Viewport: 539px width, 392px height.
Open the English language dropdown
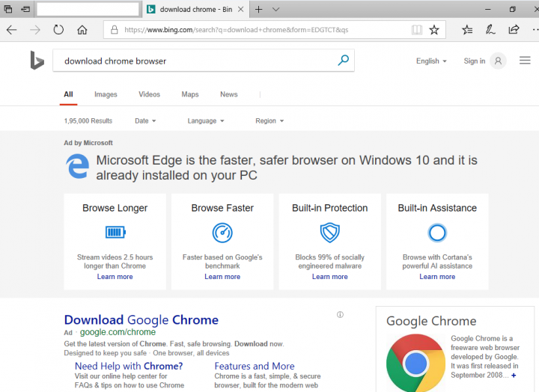[x=431, y=61]
